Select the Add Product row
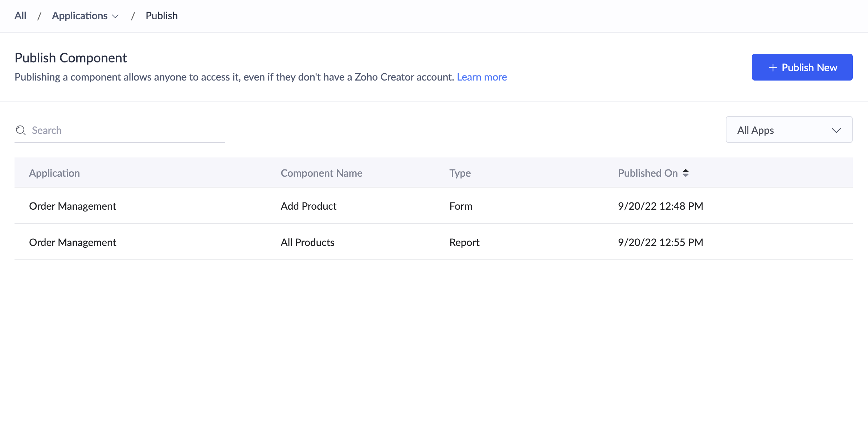This screenshot has height=431, width=868. (x=308, y=206)
